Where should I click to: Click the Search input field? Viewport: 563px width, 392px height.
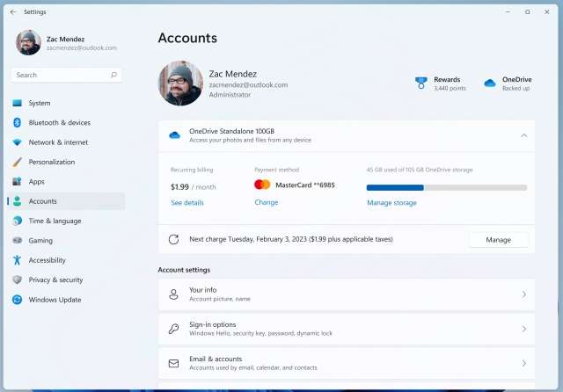pos(60,76)
